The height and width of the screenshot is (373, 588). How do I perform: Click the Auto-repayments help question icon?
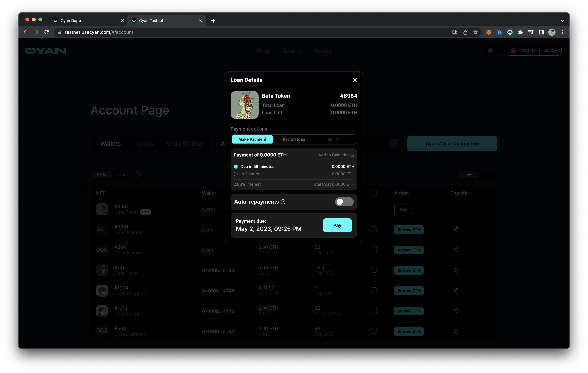(x=283, y=202)
